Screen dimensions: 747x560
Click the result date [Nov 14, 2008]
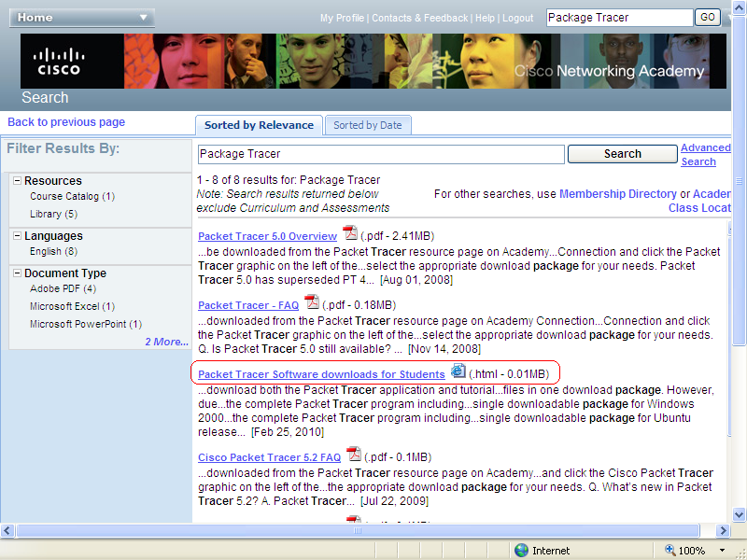click(x=444, y=348)
